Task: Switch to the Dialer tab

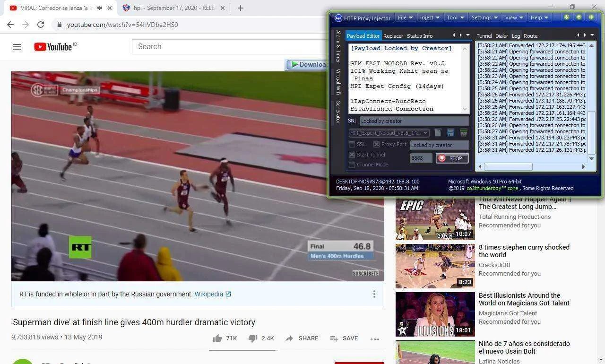Action: 501,36
